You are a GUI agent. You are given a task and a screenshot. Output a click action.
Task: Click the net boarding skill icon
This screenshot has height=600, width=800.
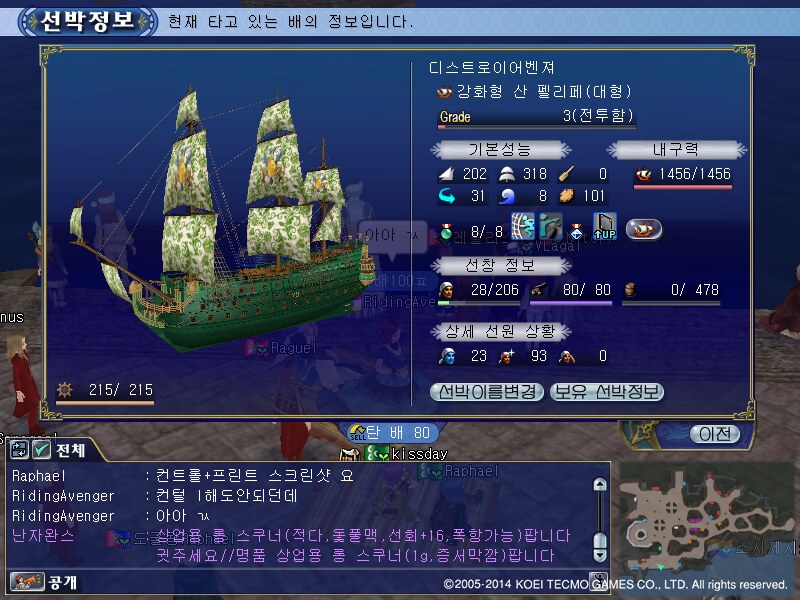click(523, 227)
